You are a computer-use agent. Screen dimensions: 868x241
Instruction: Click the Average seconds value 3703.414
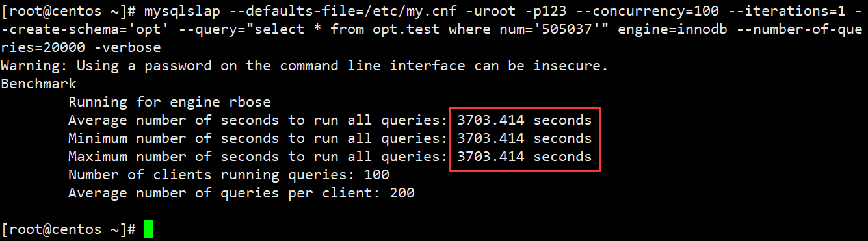click(491, 120)
